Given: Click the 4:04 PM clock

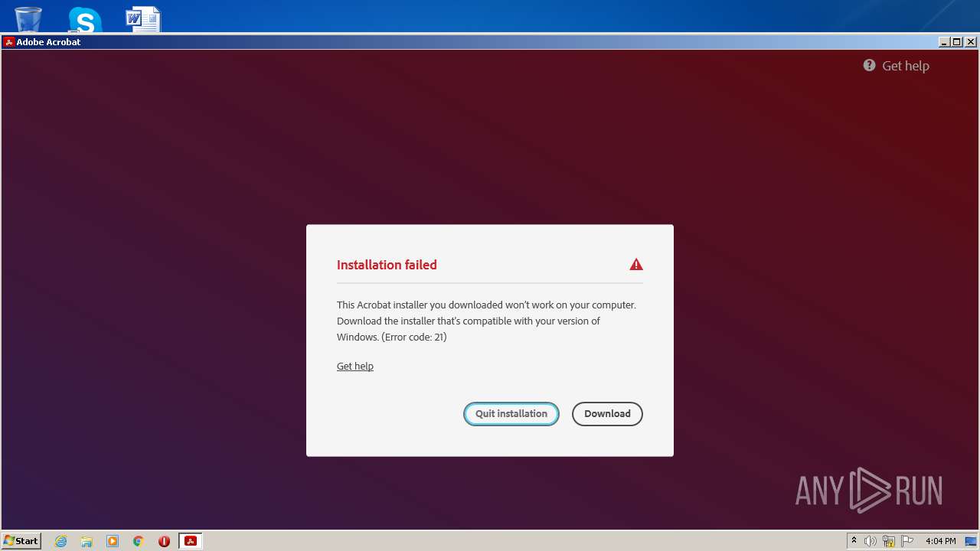Looking at the screenshot, I should (940, 541).
